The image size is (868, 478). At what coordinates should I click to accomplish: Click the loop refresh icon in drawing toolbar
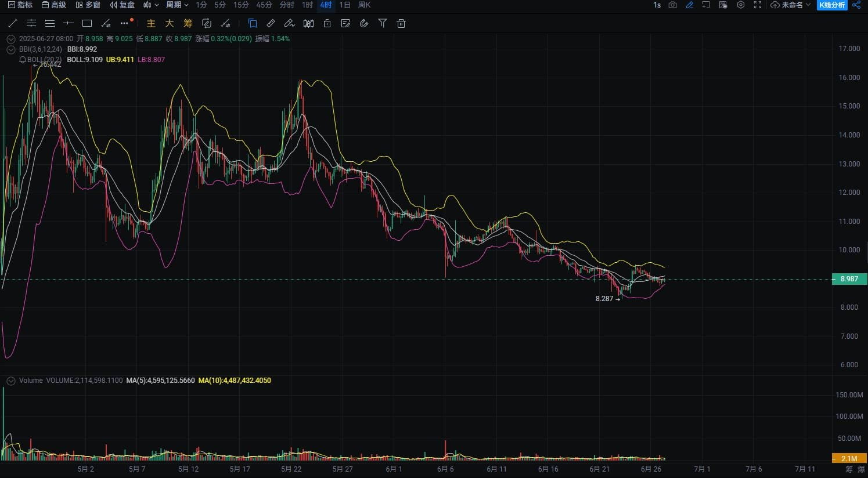pyautogui.click(x=207, y=23)
